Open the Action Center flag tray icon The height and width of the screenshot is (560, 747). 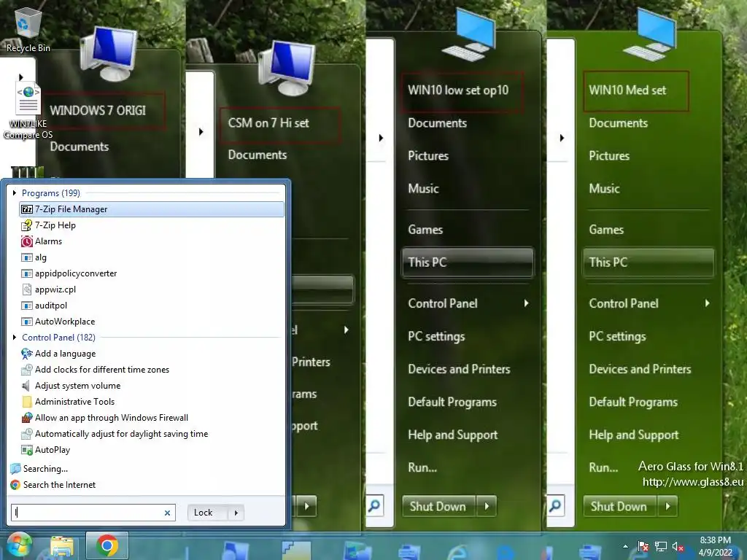643,547
